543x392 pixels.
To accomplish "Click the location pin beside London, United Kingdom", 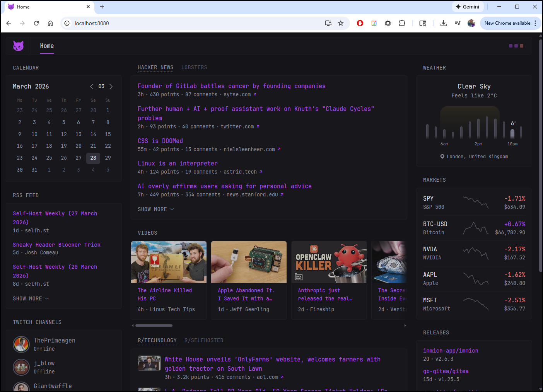I will (x=442, y=156).
